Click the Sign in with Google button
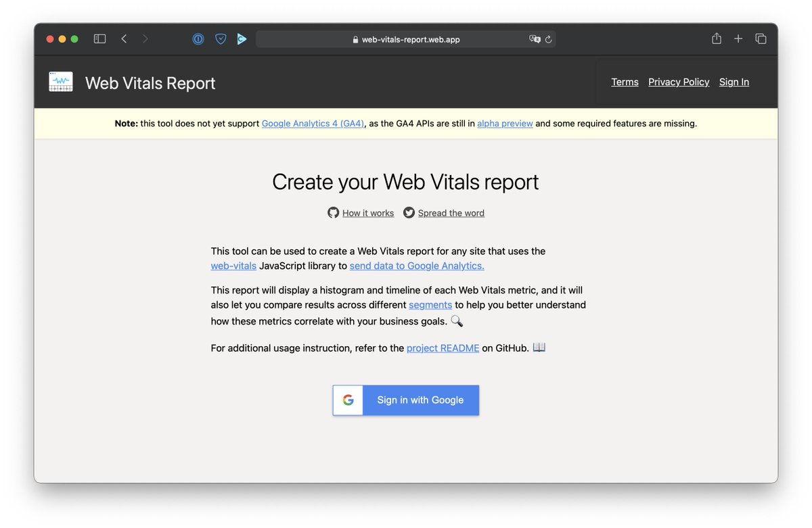 [406, 400]
